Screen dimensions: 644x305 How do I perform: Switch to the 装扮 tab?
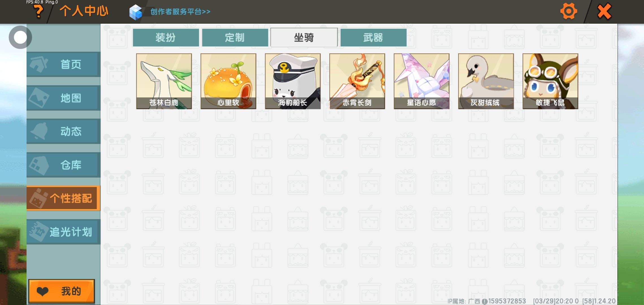tap(166, 38)
